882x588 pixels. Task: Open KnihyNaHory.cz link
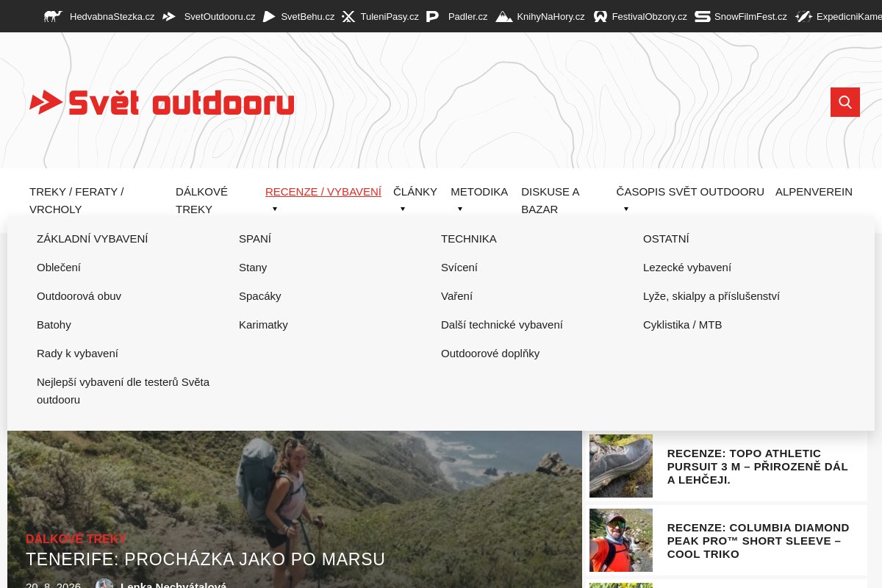coord(551,16)
